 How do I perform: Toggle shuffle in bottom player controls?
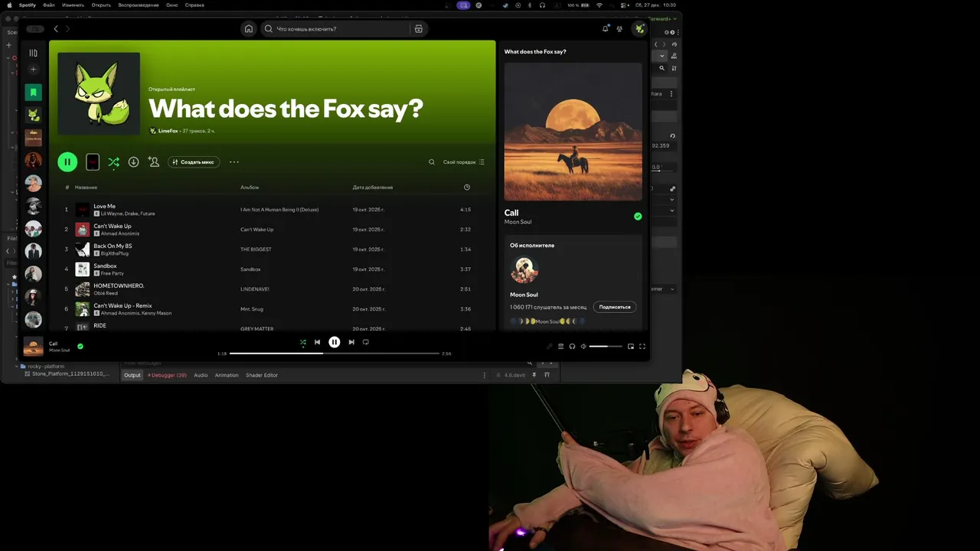302,342
